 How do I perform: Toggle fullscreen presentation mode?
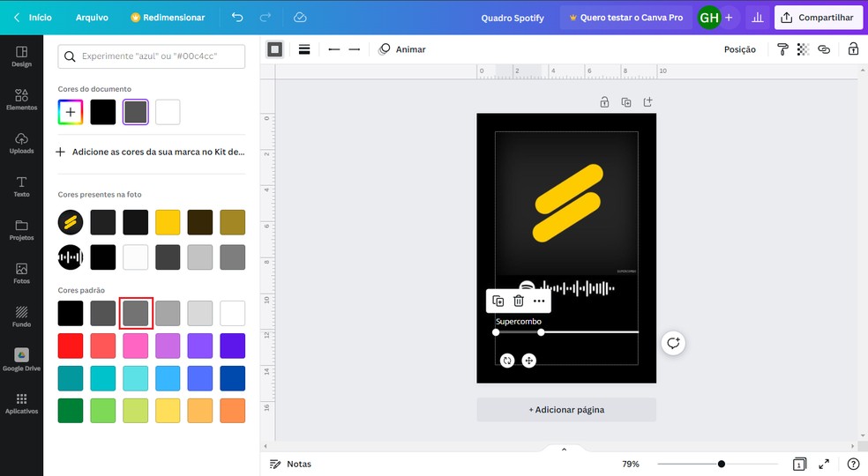coord(824,464)
